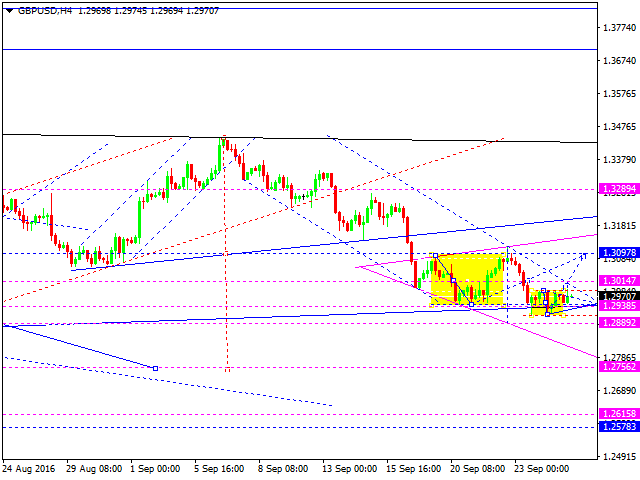Viewport: 640px width, 480px height.
Task: Select the magenta 1.32894 price label
Action: coord(619,189)
